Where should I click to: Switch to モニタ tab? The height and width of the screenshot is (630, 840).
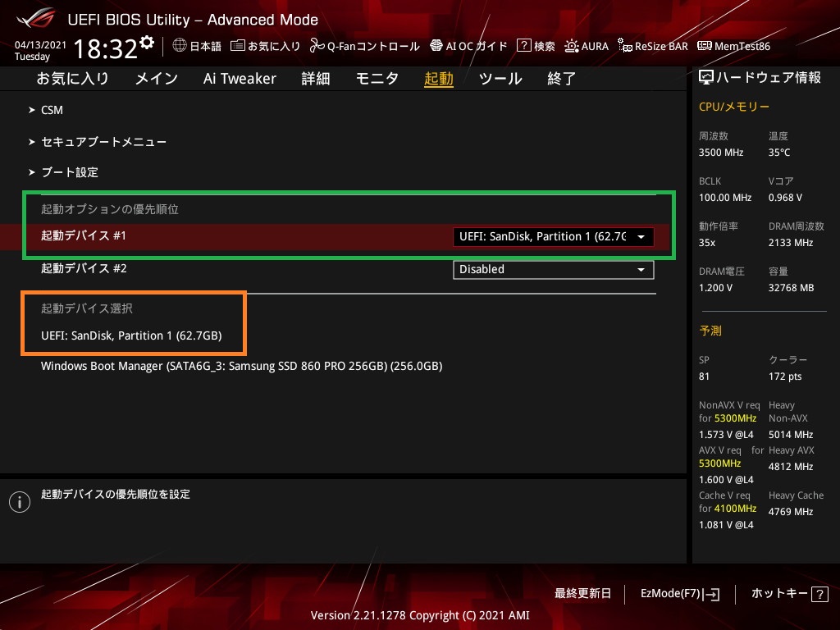(x=377, y=79)
